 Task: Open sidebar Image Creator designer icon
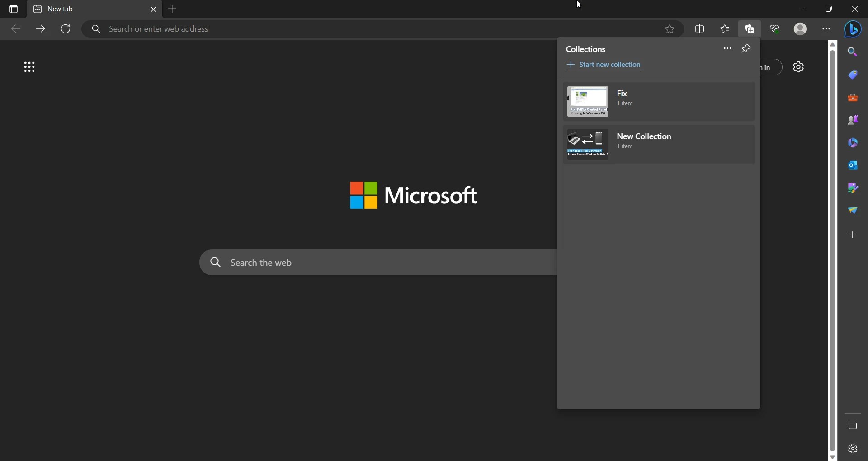[854, 188]
